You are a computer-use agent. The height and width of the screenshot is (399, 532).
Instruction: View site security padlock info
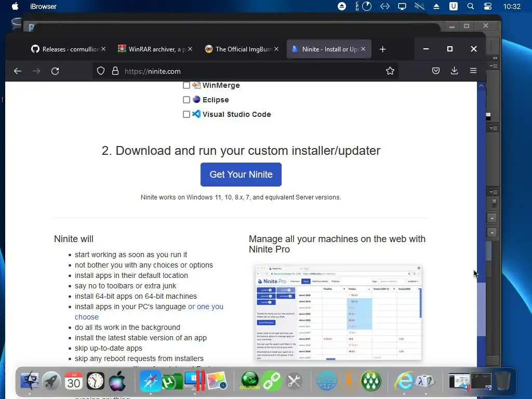tap(115, 71)
